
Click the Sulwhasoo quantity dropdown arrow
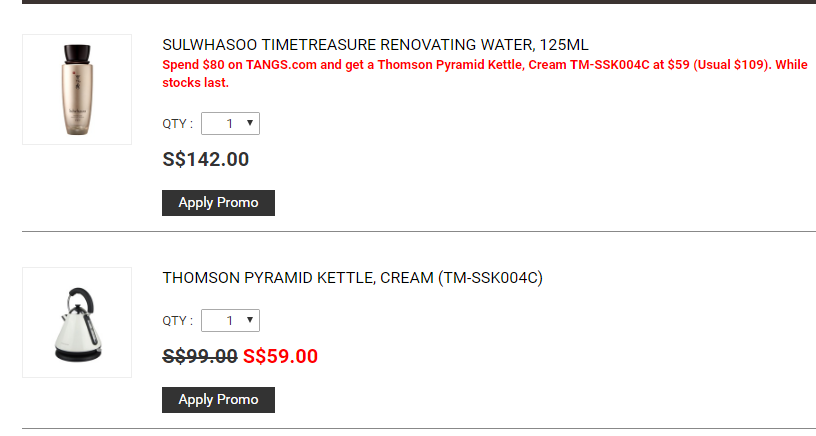tap(250, 124)
